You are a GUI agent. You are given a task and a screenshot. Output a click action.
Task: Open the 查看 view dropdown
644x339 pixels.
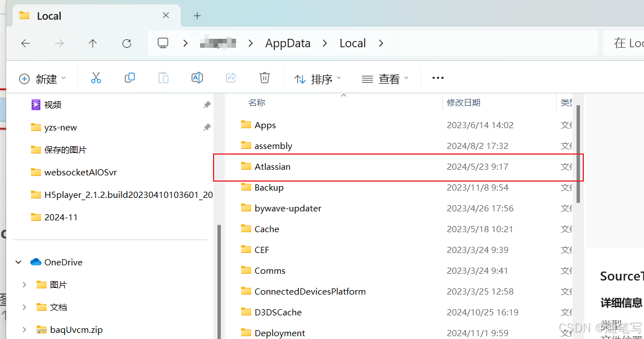click(386, 79)
